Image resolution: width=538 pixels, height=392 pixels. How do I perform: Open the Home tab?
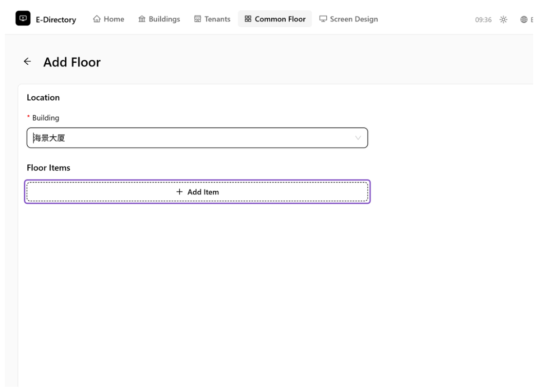point(109,19)
